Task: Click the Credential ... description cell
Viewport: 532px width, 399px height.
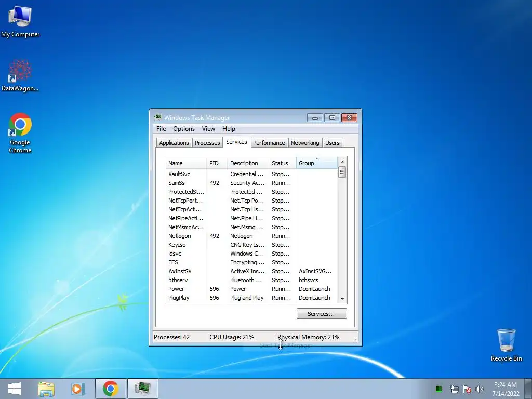Action: 247,174
